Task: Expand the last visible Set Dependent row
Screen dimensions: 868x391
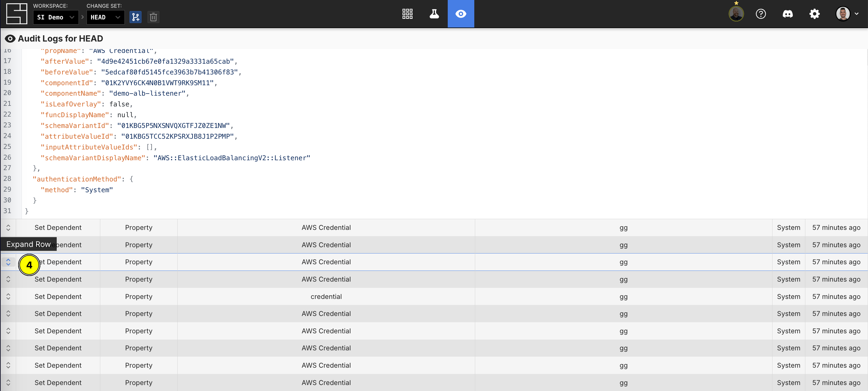Action: click(8, 383)
